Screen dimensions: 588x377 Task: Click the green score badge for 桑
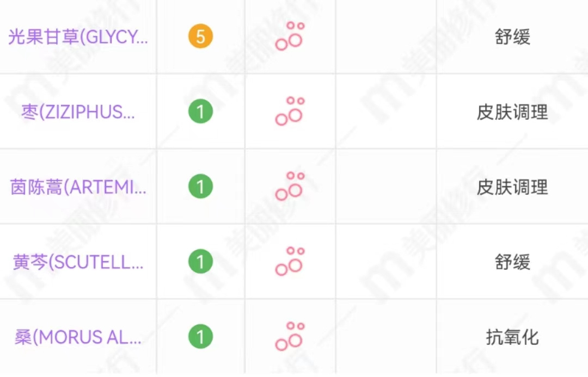(x=200, y=337)
